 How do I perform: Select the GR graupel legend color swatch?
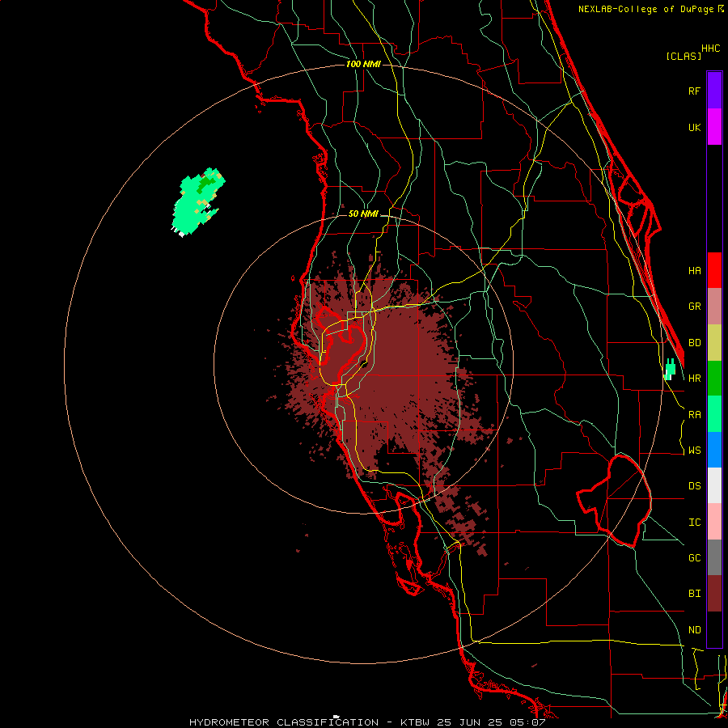714,307
